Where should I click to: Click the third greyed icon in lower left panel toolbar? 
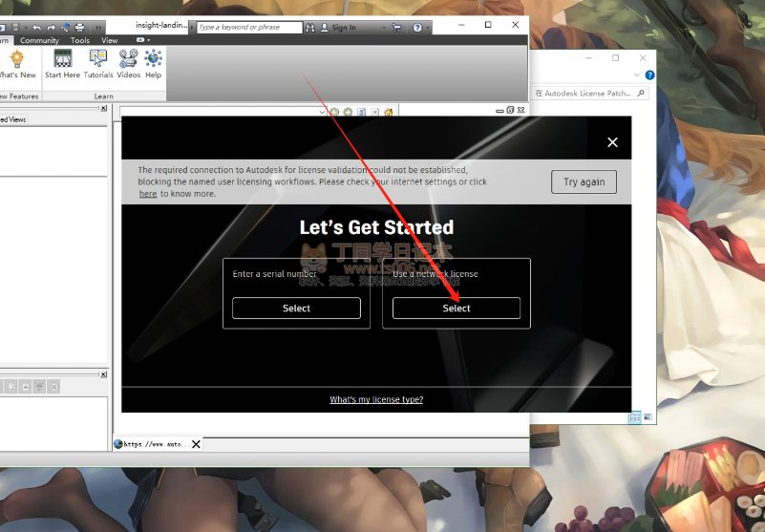tap(26, 387)
